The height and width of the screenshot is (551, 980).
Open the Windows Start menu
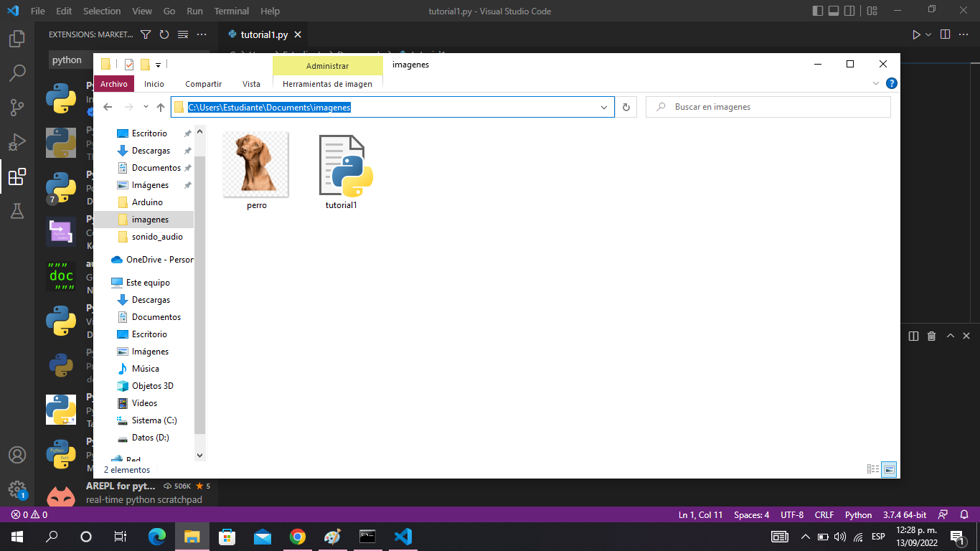click(x=17, y=537)
